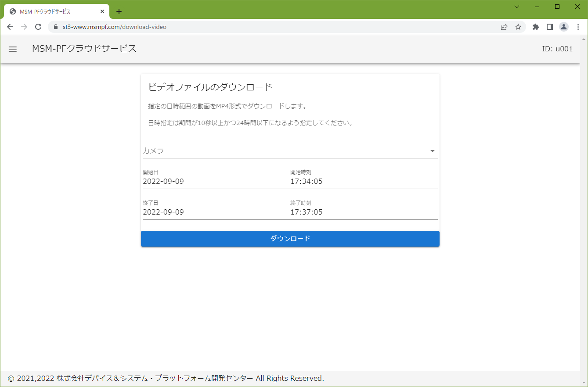Minimize the Chrome window
The width and height of the screenshot is (588, 387).
[537, 7]
